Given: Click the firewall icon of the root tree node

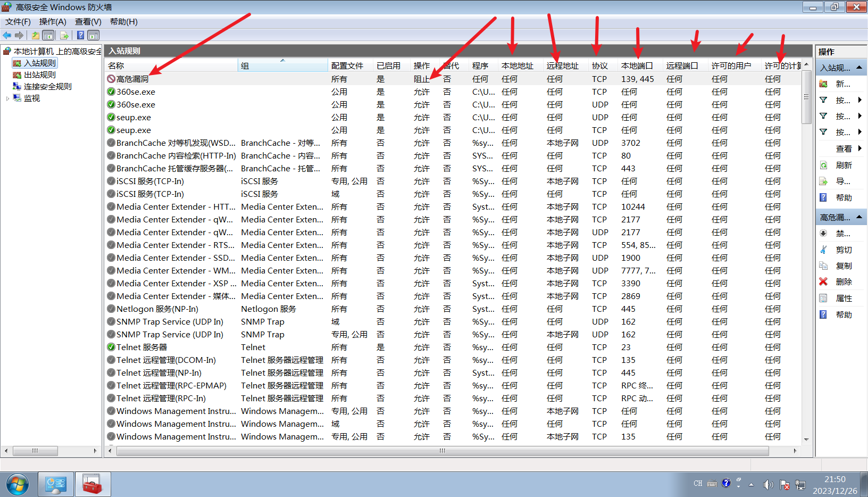Looking at the screenshot, I should [x=7, y=51].
